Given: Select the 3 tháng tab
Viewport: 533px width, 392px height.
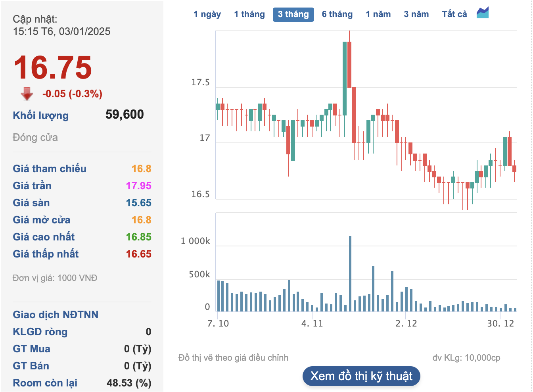Looking at the screenshot, I should click(x=293, y=14).
